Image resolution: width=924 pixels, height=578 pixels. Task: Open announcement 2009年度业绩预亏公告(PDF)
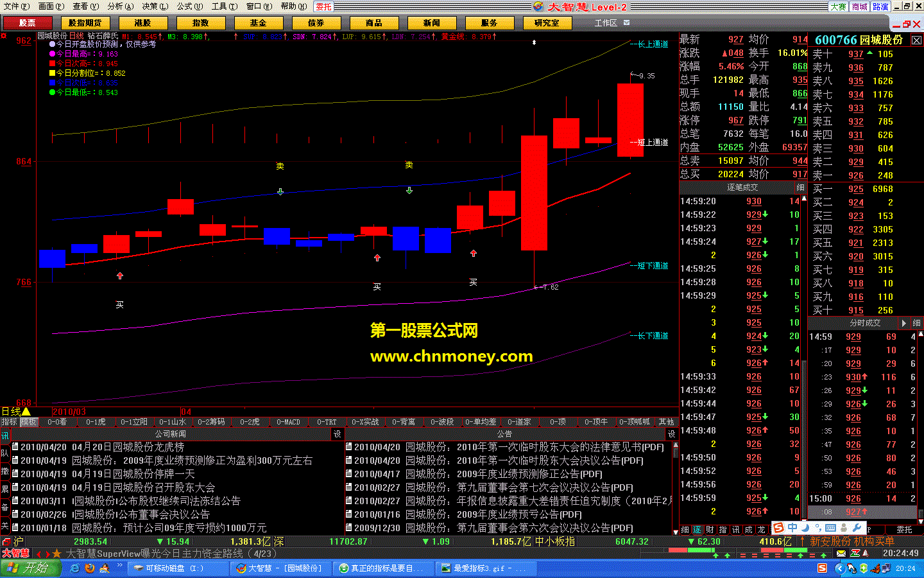click(x=519, y=514)
